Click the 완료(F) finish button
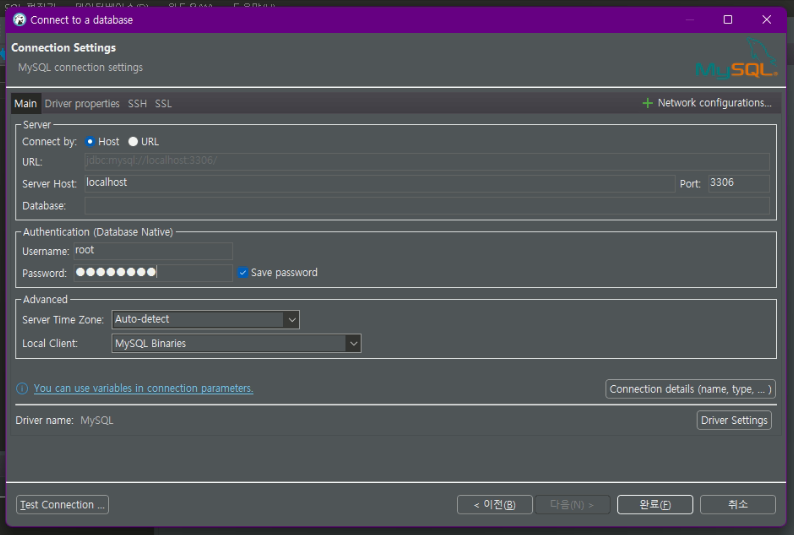794x535 pixels. pos(655,505)
